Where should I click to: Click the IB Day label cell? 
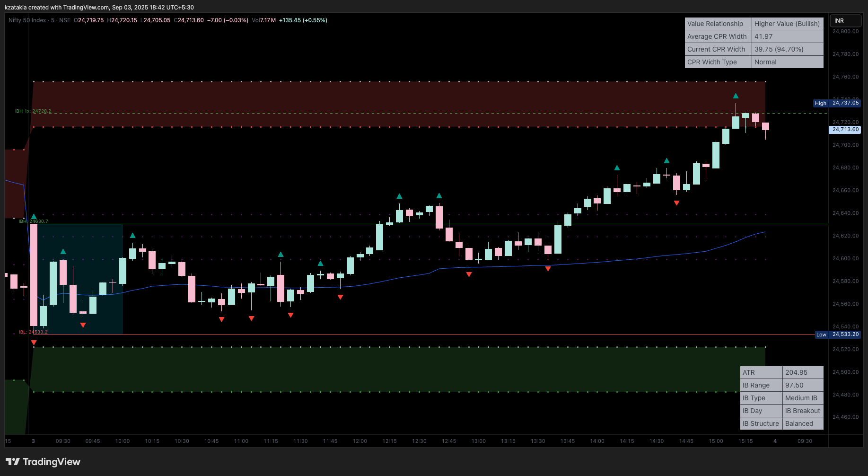click(x=761, y=411)
